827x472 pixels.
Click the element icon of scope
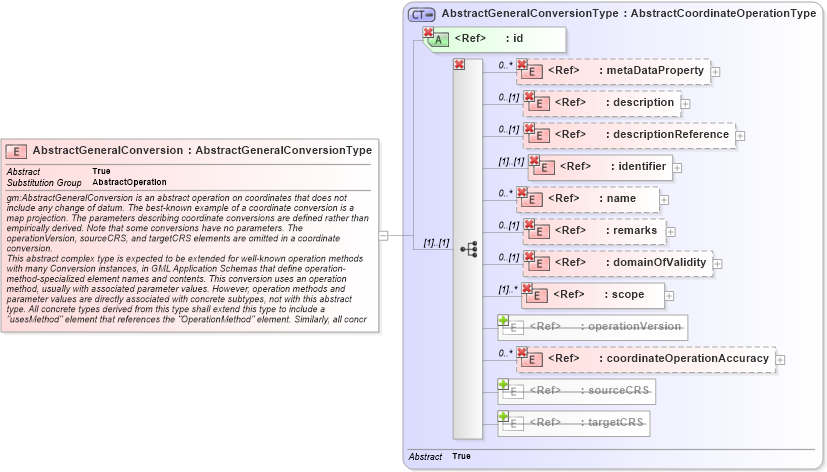tap(536, 296)
